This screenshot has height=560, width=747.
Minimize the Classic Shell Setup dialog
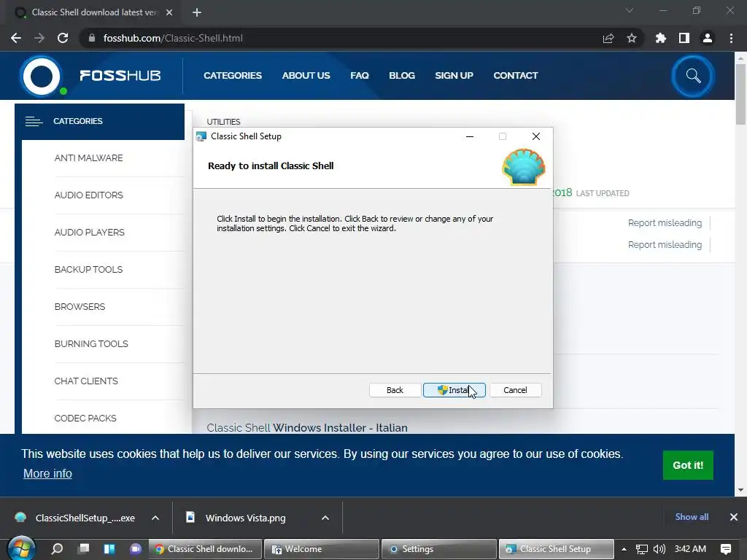tap(470, 136)
